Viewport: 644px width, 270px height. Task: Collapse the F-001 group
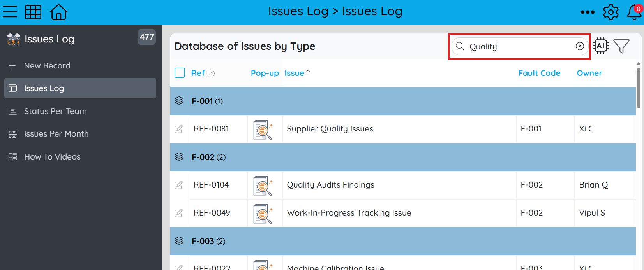(x=179, y=101)
